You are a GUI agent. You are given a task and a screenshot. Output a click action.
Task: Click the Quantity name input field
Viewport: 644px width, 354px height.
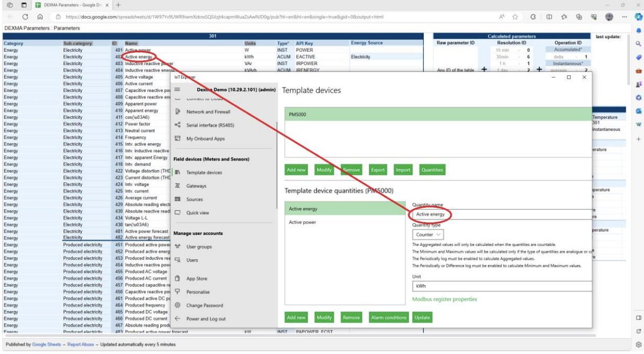tap(502, 214)
